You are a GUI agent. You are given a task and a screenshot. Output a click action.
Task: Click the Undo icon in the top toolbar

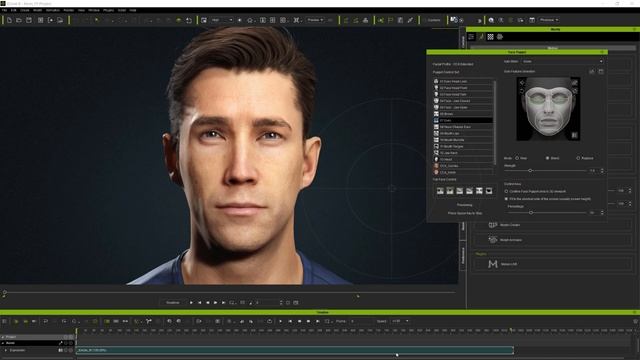click(x=189, y=20)
